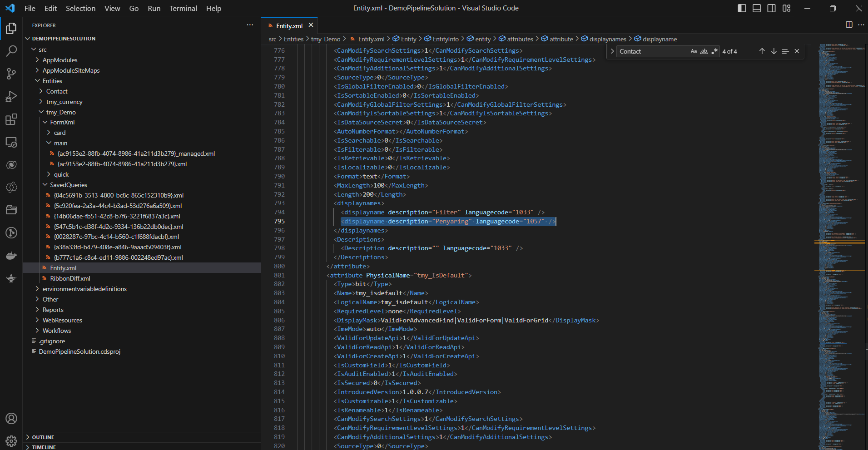The height and width of the screenshot is (450, 868).
Task: Open the Help menu
Action: click(213, 8)
